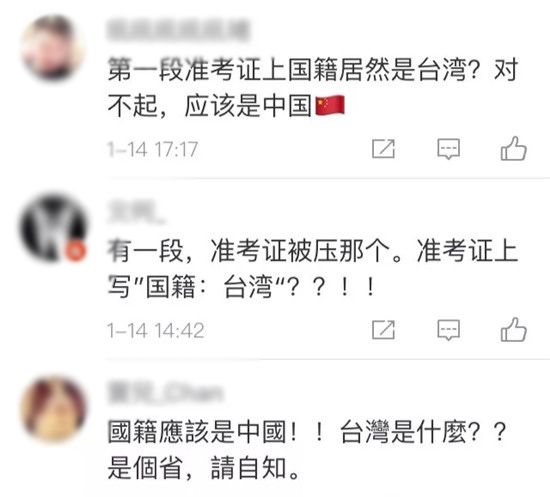Select the comment starting with 第一段准考证上
550x497 pixels.
313,87
